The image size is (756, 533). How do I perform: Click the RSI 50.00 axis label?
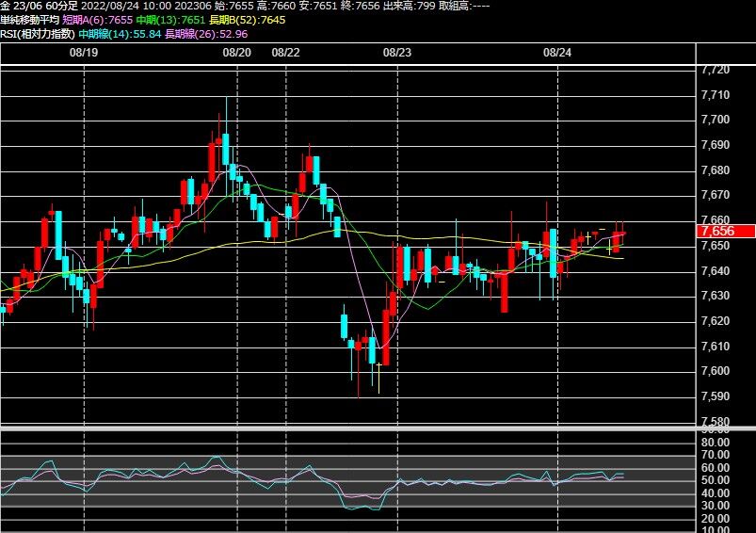[716, 480]
